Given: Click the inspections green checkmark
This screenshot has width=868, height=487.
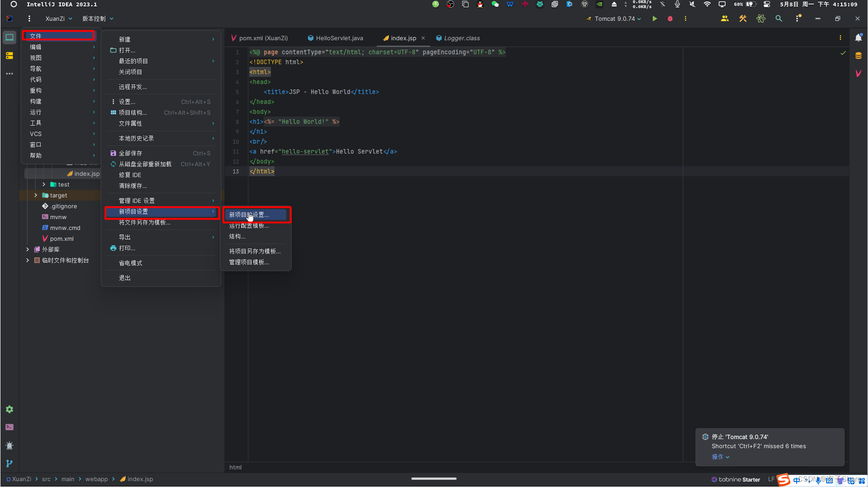Looking at the screenshot, I should 843,53.
